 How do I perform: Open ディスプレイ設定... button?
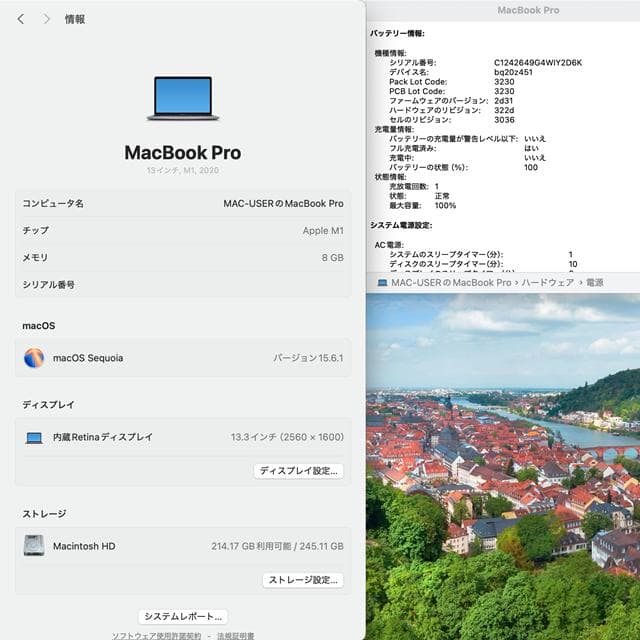pyautogui.click(x=298, y=471)
